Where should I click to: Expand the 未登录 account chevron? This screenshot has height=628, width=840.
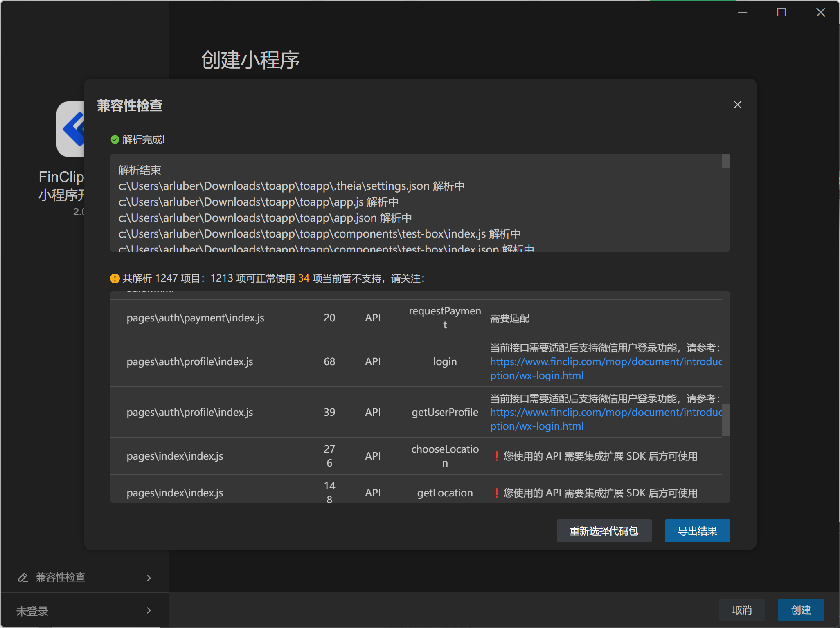click(149, 610)
